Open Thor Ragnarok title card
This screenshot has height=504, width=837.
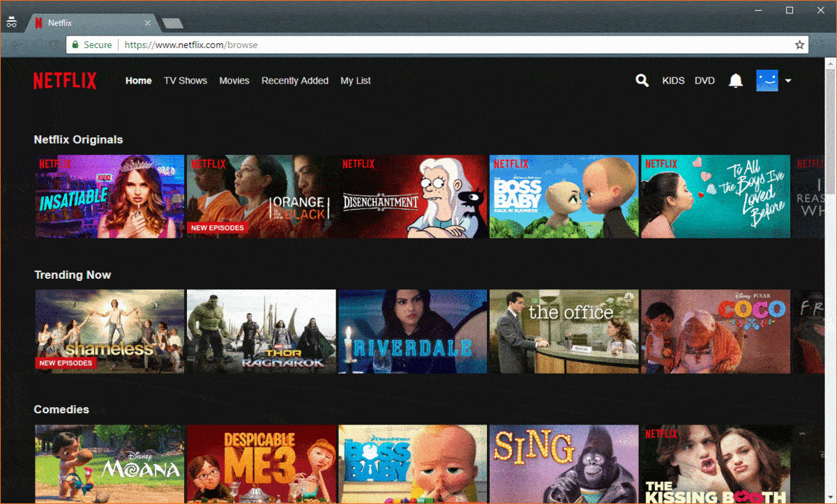coord(262,331)
